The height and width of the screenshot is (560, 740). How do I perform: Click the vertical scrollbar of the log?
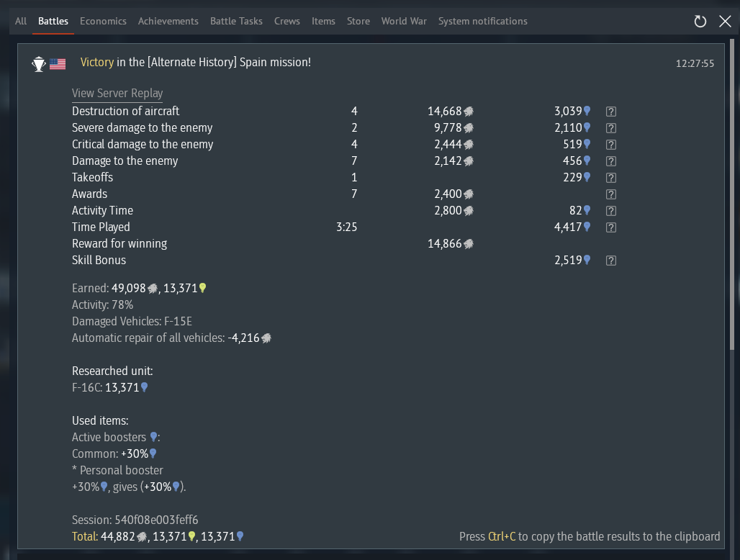[732, 194]
